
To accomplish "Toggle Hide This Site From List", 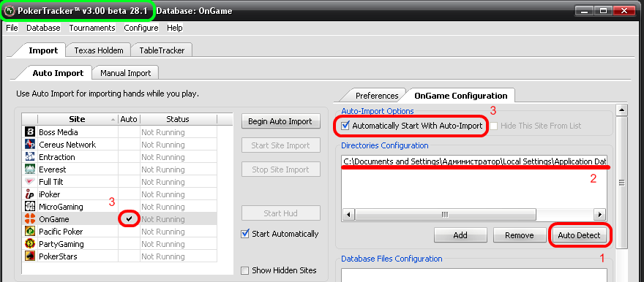I will click(x=494, y=126).
